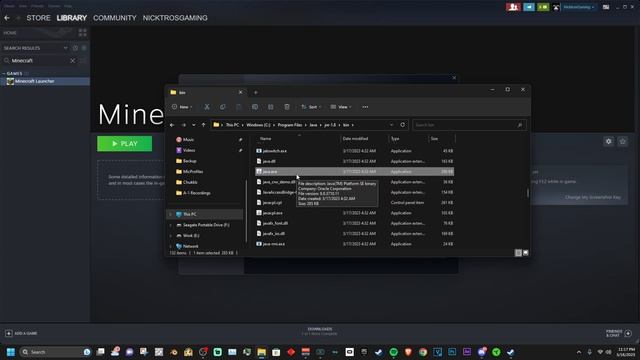Sort by the Name column header
640x360 pixels.
pos(266,139)
